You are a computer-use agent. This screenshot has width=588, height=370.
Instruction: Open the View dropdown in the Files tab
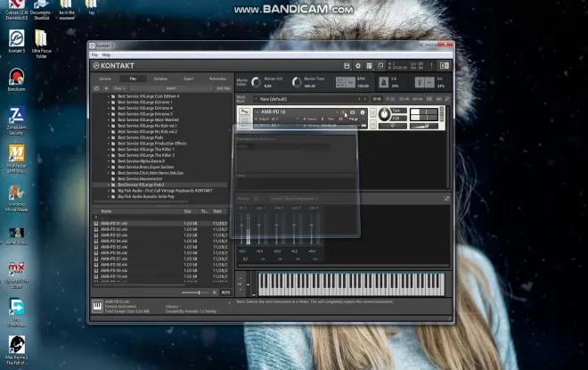[x=119, y=88]
